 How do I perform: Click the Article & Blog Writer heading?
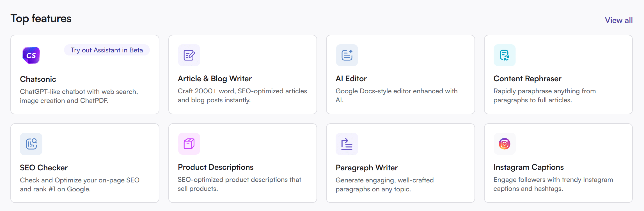(215, 79)
